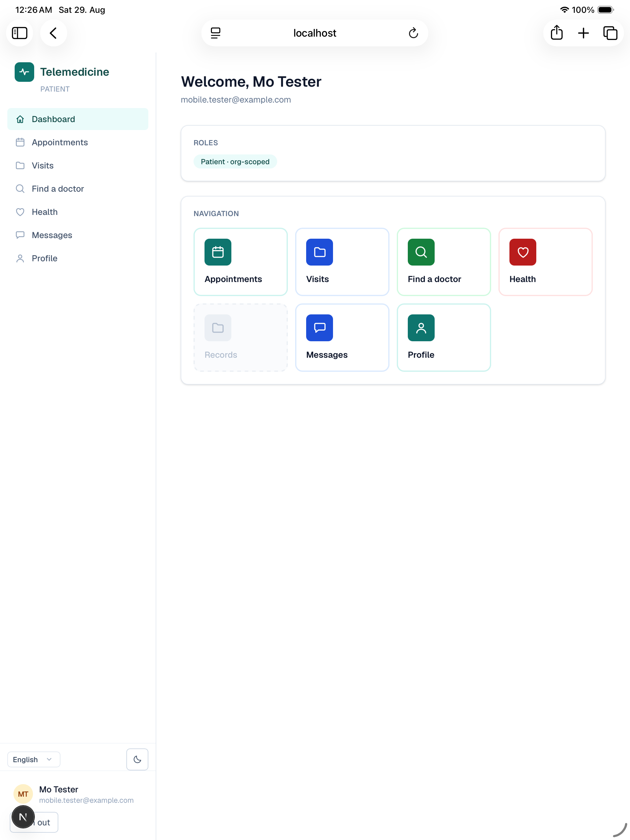Click the Find a doctor card search icon
Image resolution: width=630 pixels, height=840 pixels.
(x=421, y=252)
